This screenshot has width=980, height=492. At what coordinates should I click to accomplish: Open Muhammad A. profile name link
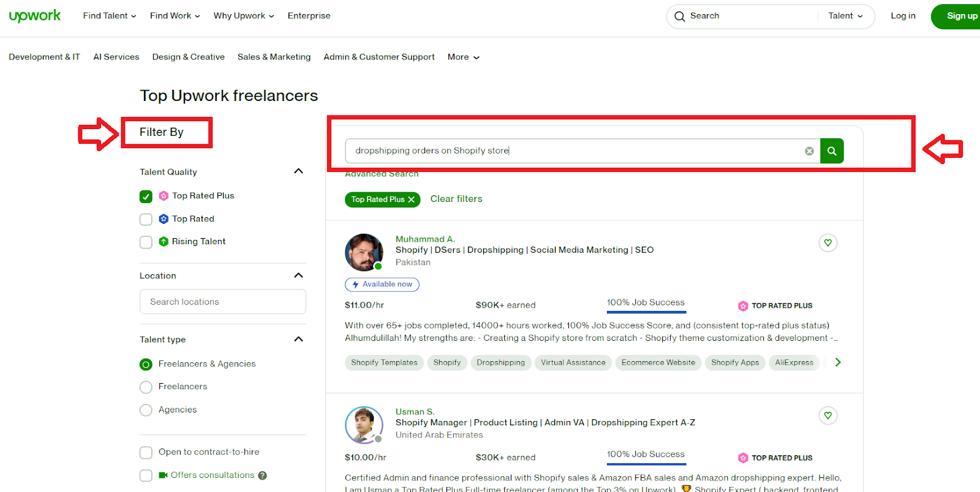click(x=425, y=239)
